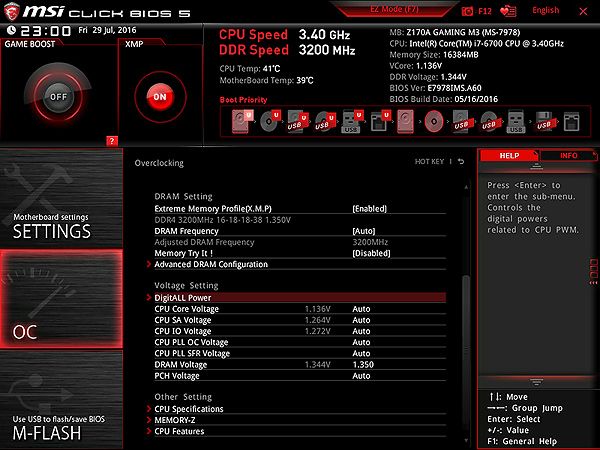The height and width of the screenshot is (450, 600).
Task: Open the favorites heart icon
Action: click(508, 11)
